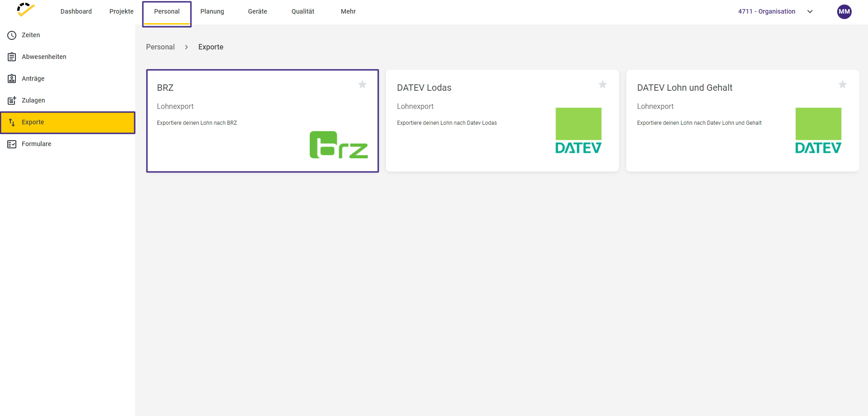Star the DATEV Lohn und Gehalt card

pos(843,84)
